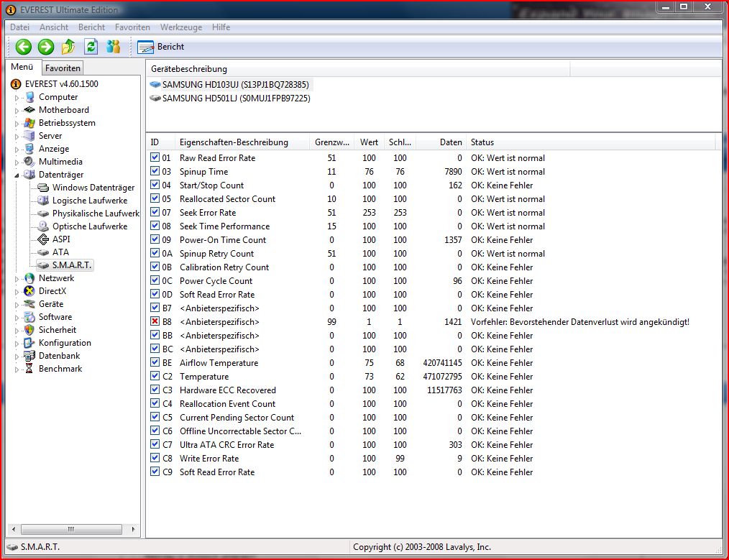Screen dimensions: 729x560
Task: Open the Hilfe menu
Action: tap(221, 27)
